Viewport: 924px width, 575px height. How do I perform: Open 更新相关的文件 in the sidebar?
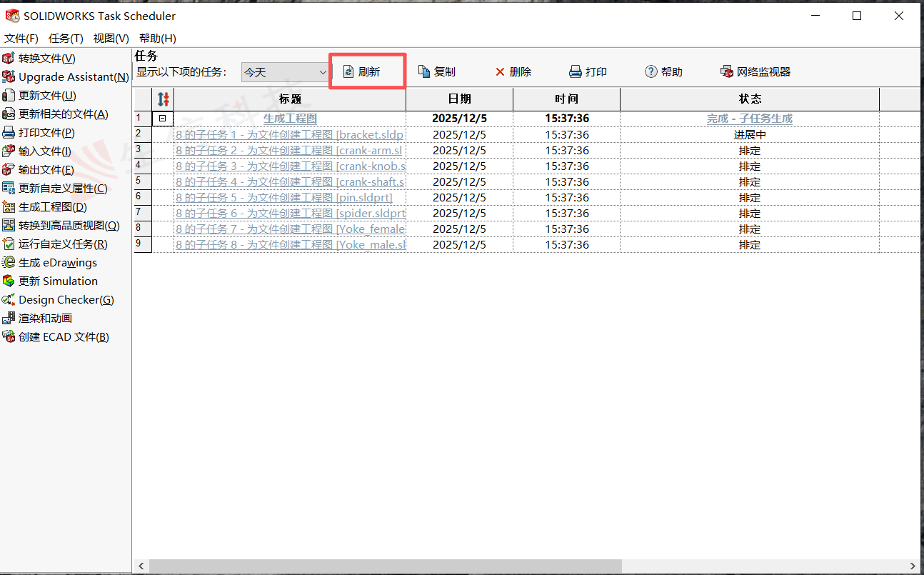point(56,114)
